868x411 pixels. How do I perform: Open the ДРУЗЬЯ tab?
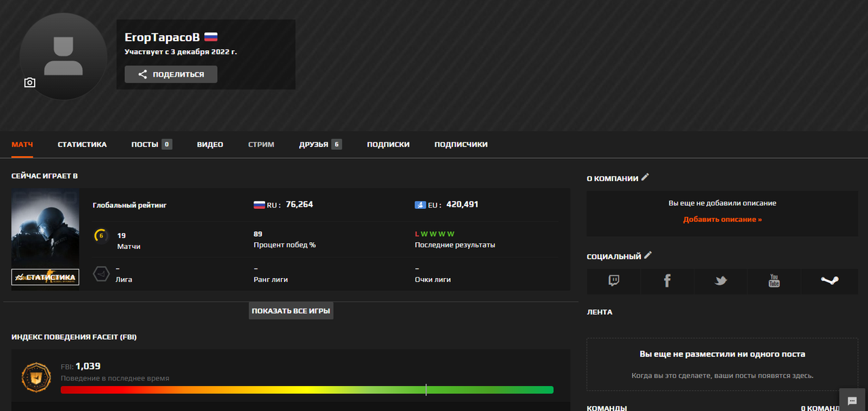pos(320,144)
